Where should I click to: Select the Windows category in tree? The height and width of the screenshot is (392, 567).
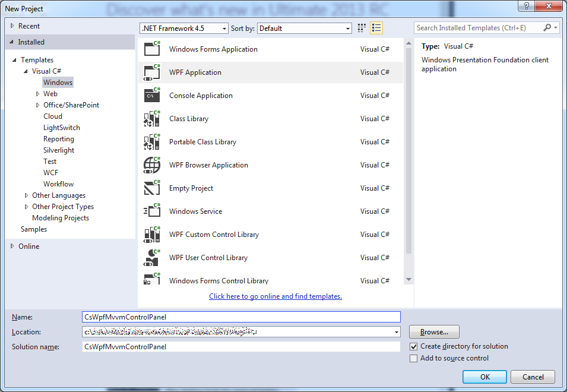pos(58,83)
